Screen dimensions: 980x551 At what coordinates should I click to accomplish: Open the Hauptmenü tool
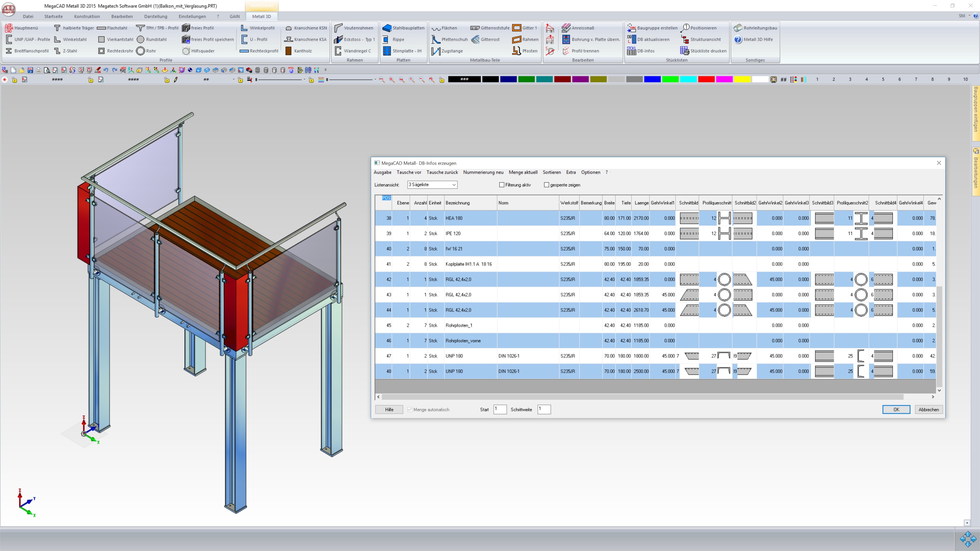(x=22, y=28)
